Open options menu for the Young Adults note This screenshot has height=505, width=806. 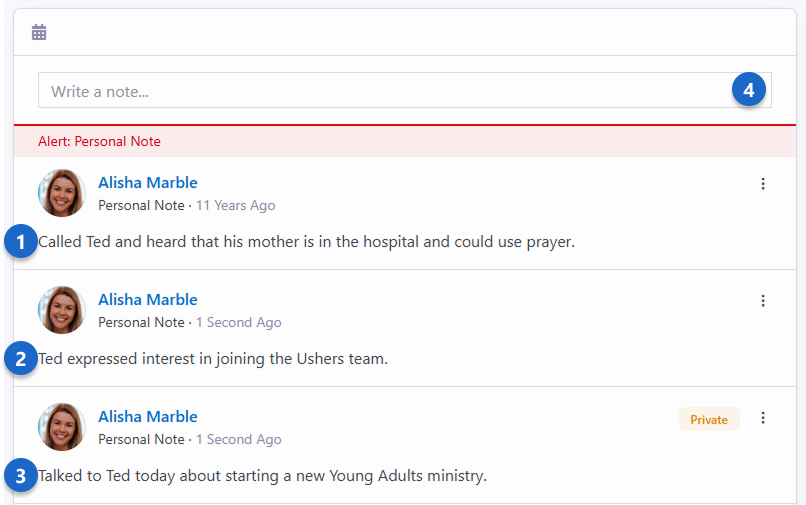click(763, 418)
